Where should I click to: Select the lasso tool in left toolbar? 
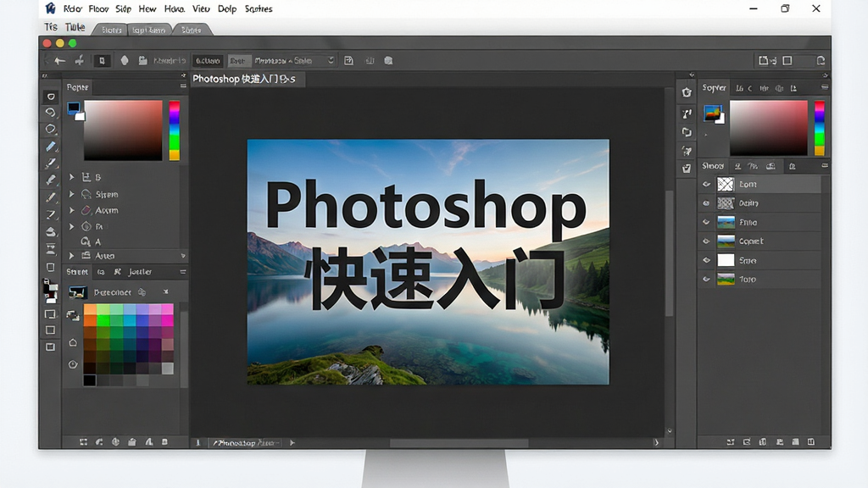50,113
